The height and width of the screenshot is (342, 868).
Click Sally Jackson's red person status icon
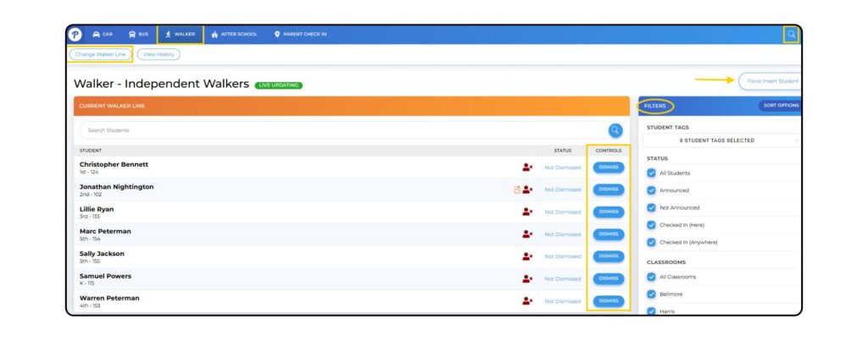click(x=527, y=256)
